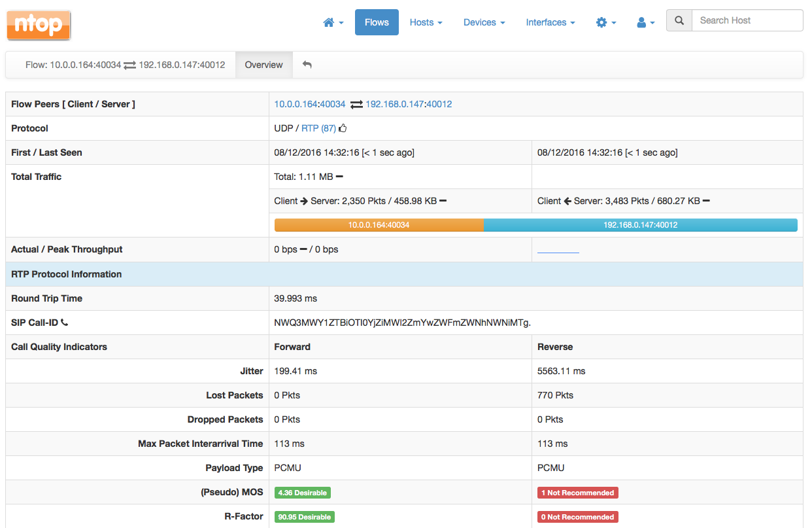The width and height of the screenshot is (812, 528).
Task: Click the Lost Packets row label
Action: point(235,395)
